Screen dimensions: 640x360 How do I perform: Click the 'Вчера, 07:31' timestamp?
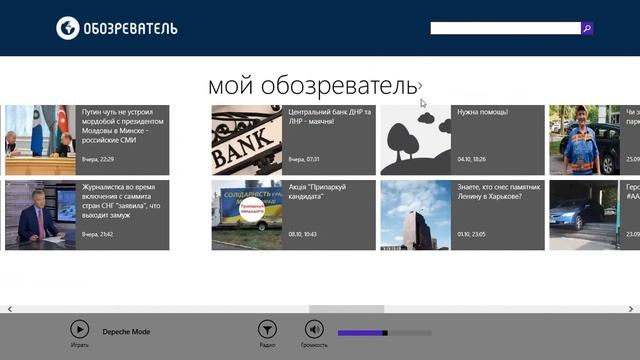(x=304, y=159)
